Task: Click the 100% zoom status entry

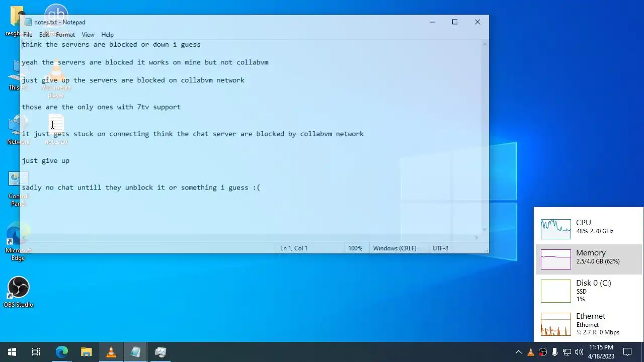Action: point(355,248)
